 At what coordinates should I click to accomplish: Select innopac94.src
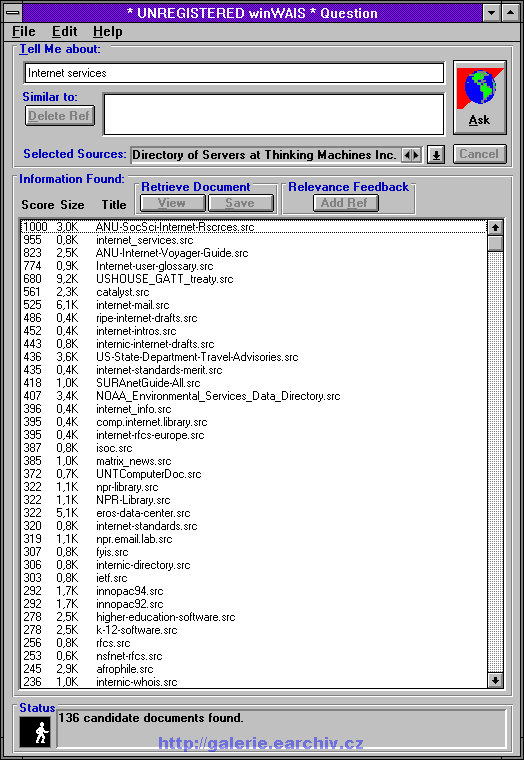254,591
